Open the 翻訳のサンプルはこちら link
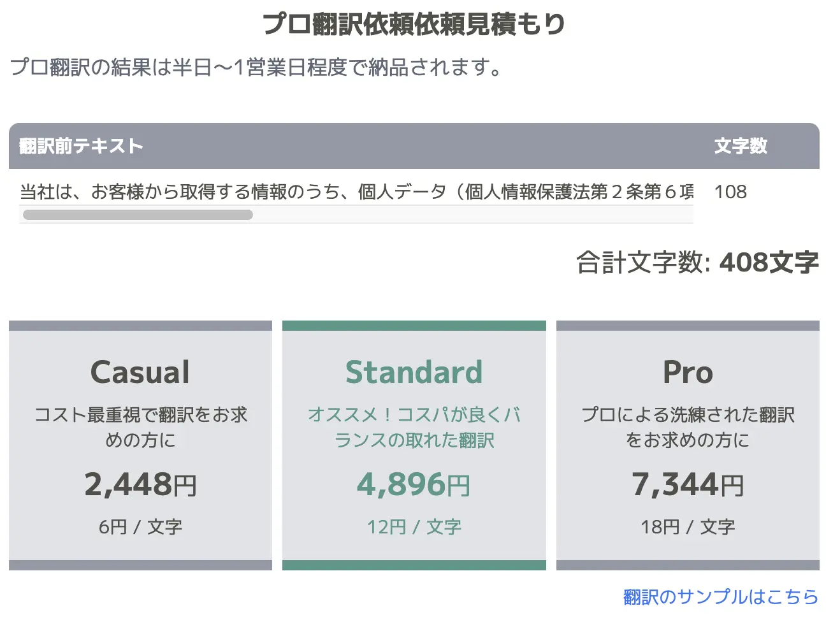 pos(721,597)
